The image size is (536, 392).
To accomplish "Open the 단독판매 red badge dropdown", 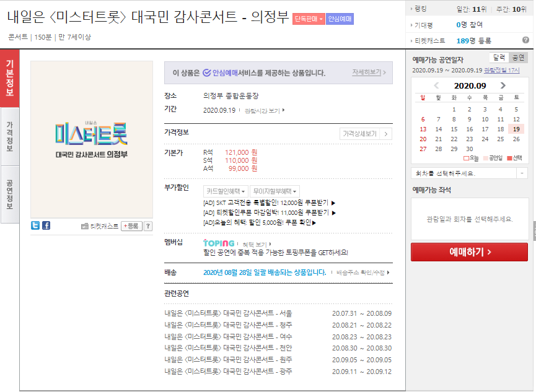I will (x=309, y=19).
